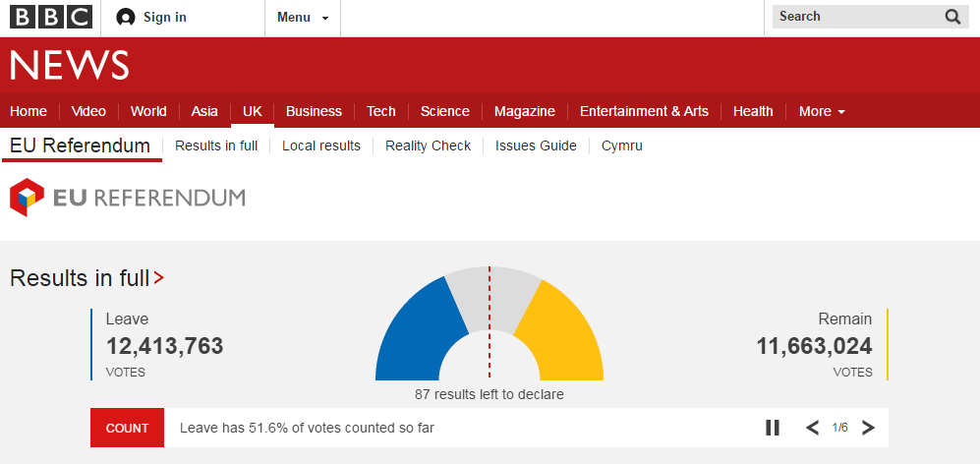Open the Tech section

380,111
